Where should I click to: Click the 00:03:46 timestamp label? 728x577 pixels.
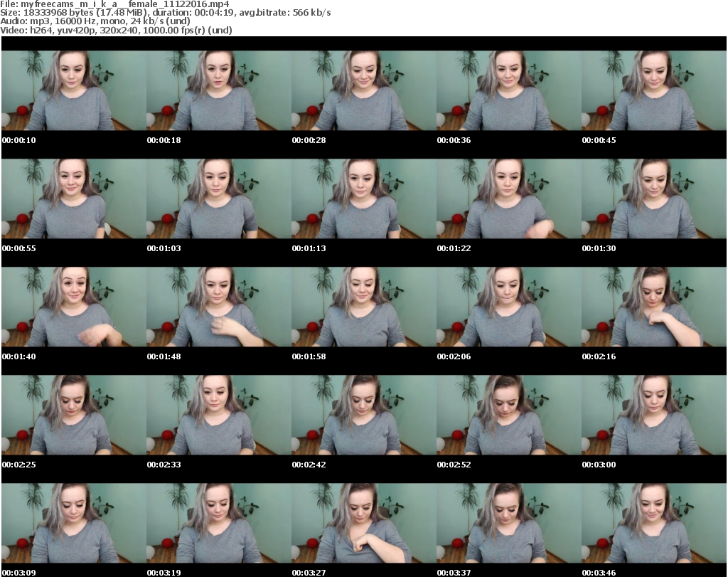pos(599,573)
